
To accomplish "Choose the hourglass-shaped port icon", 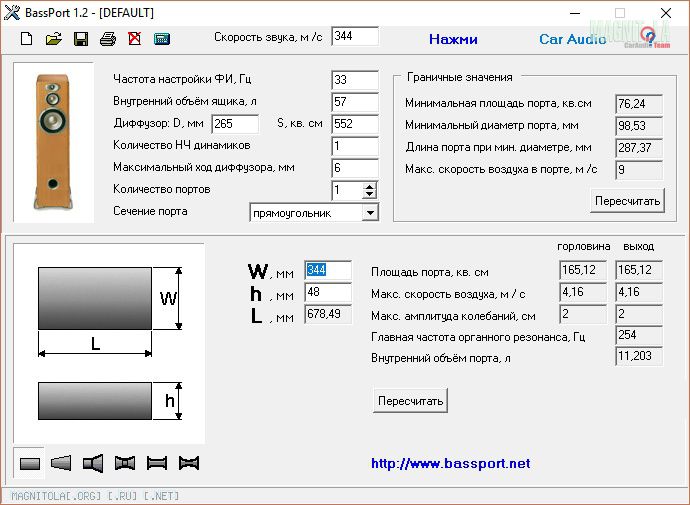I will [189, 463].
